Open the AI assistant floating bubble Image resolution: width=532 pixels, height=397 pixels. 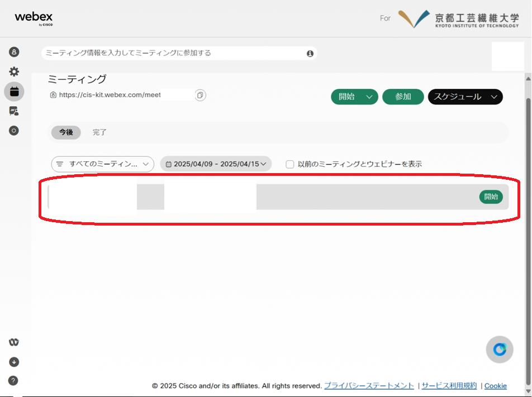coord(500,349)
